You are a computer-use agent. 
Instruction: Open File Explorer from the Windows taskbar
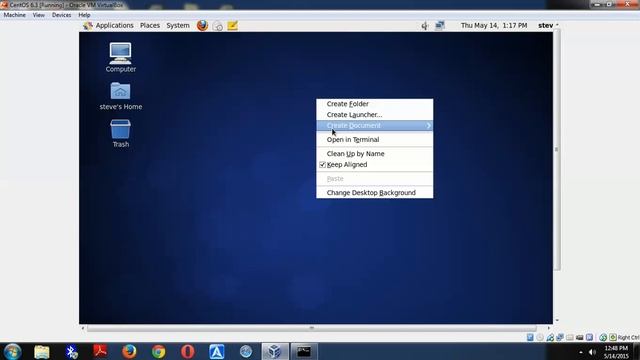click(42, 351)
